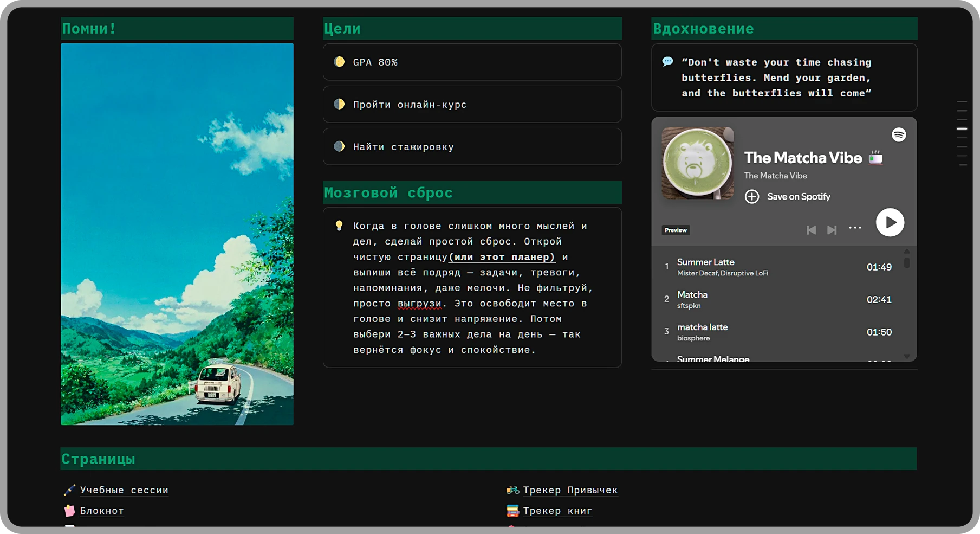
Task: Click the plus icon to save on Spotify
Action: click(x=752, y=196)
